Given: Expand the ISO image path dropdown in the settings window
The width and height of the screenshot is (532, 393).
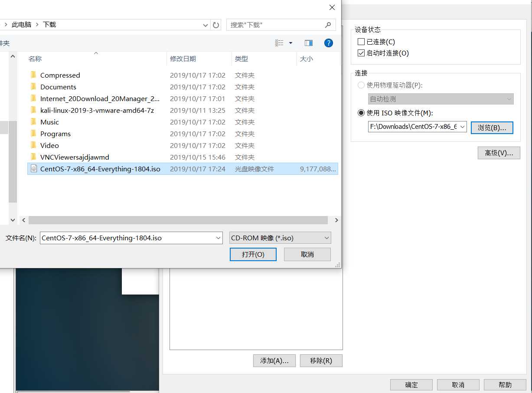Looking at the screenshot, I should [462, 127].
